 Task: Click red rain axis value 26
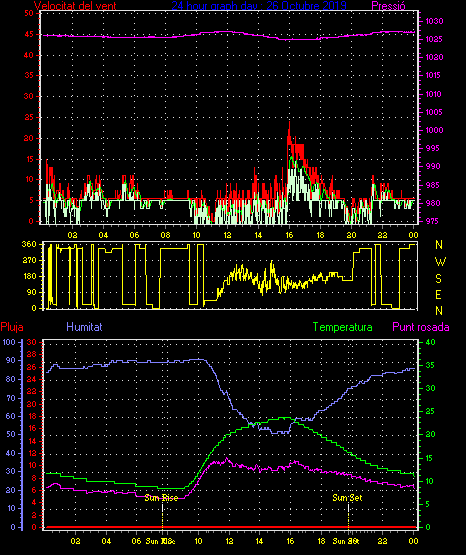pyautogui.click(x=32, y=367)
